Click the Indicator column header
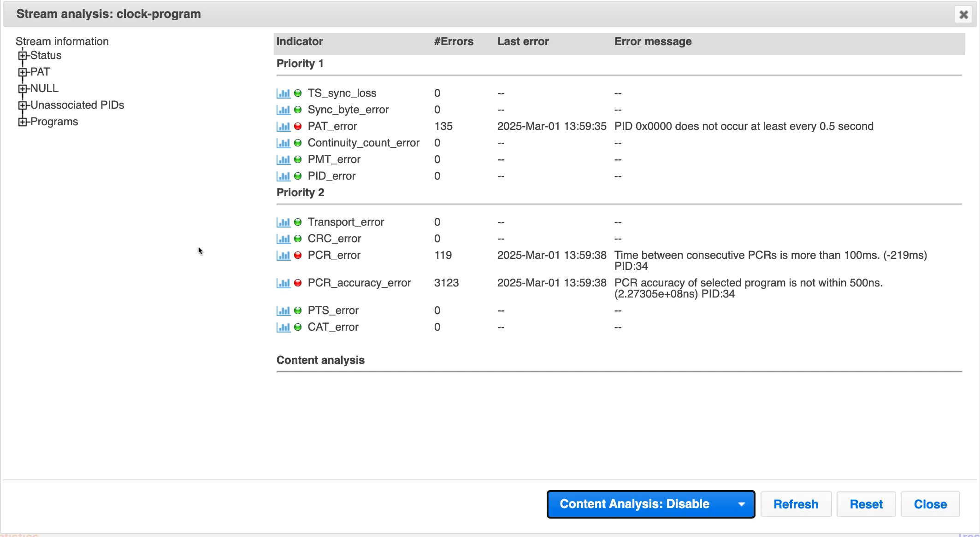980x537 pixels. (300, 41)
